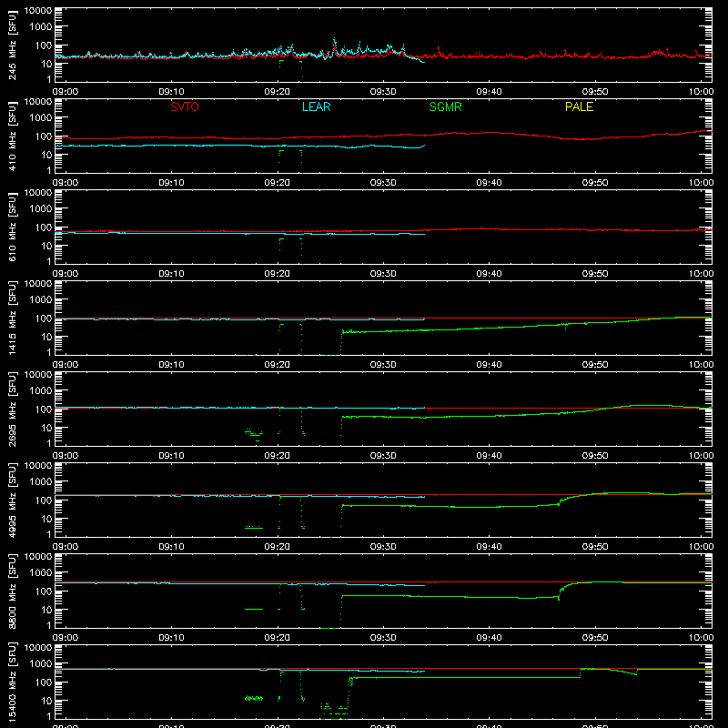Click the green SGMR legend label
This screenshot has height=728, width=728.
point(445,106)
